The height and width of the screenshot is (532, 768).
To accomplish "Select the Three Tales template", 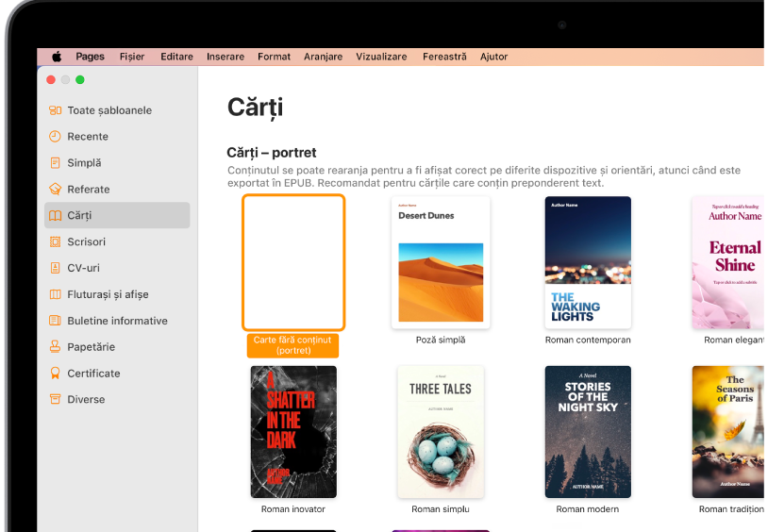I will click(x=441, y=432).
